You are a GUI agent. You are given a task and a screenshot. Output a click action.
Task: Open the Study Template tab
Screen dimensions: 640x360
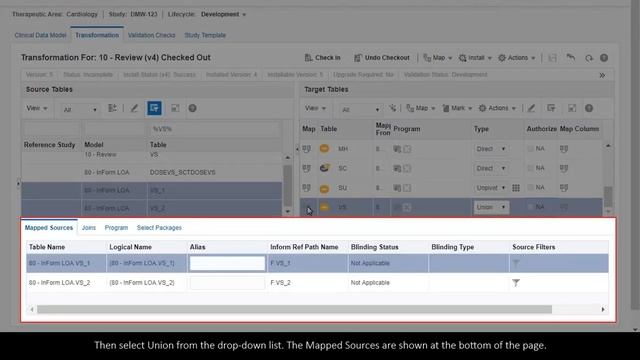click(x=205, y=36)
